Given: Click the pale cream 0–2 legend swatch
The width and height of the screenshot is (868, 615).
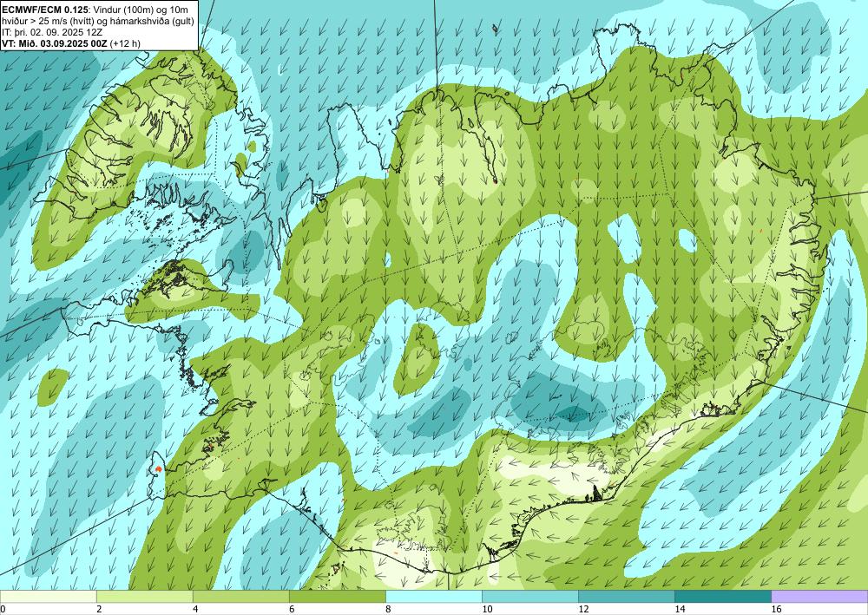Looking at the screenshot, I should click(x=48, y=596).
